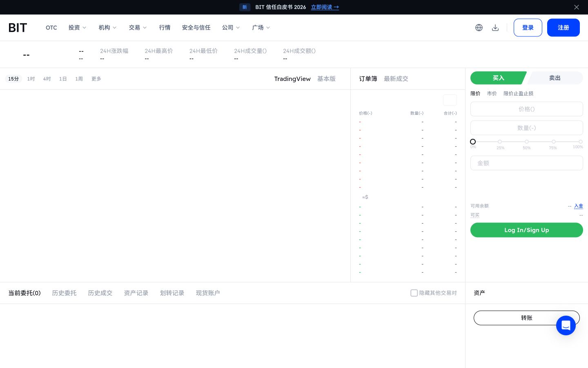Show the 订单簿 order book tab
Screen dimensions: 588x368
tap(368, 79)
